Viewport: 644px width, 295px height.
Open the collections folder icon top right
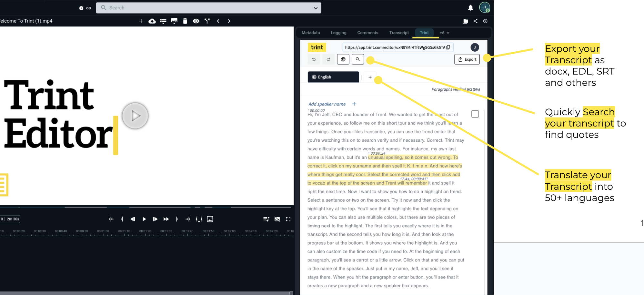(x=465, y=21)
